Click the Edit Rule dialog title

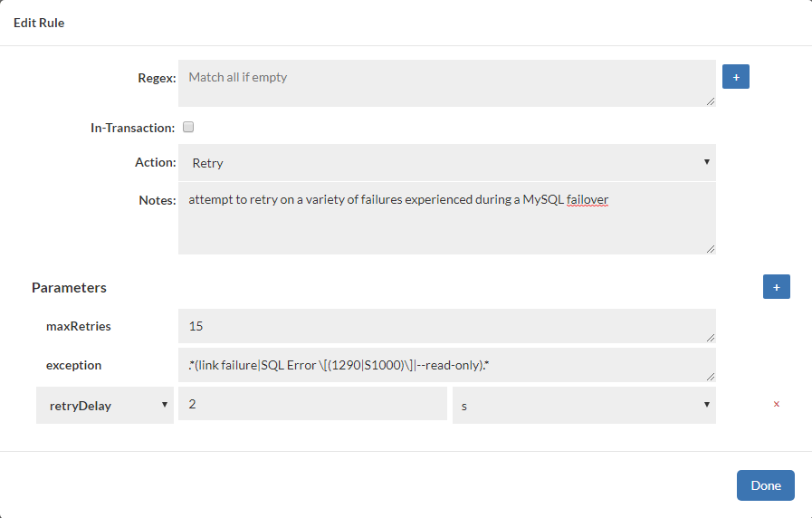click(x=39, y=23)
